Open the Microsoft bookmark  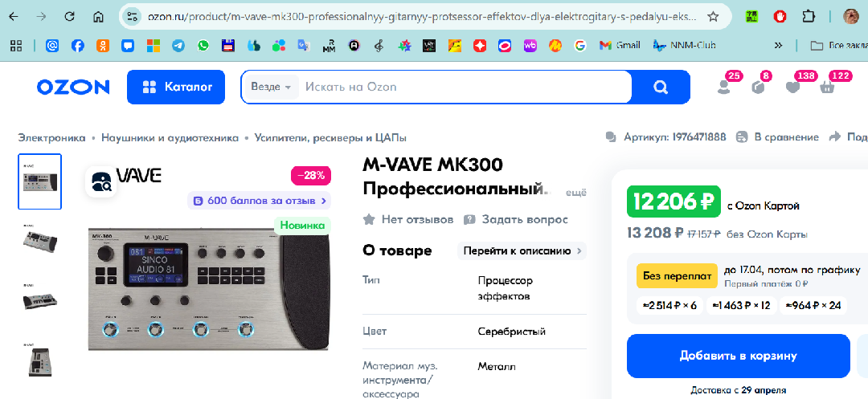pyautogui.click(x=154, y=46)
